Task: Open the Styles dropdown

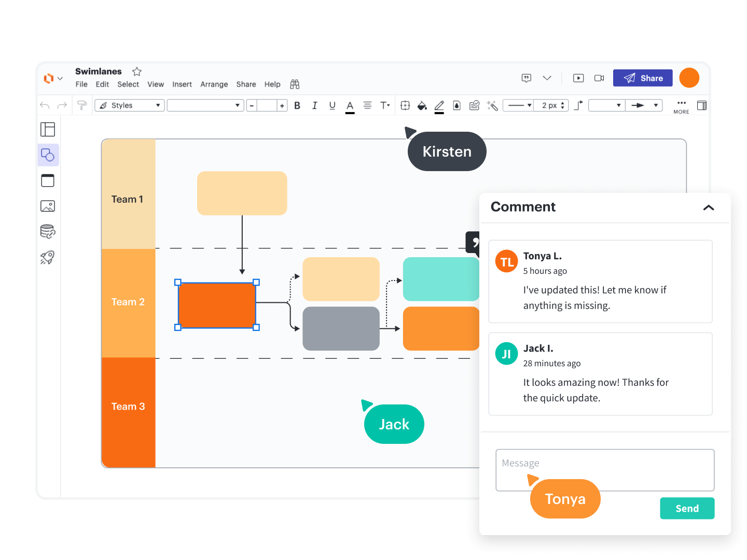Action: (130, 105)
